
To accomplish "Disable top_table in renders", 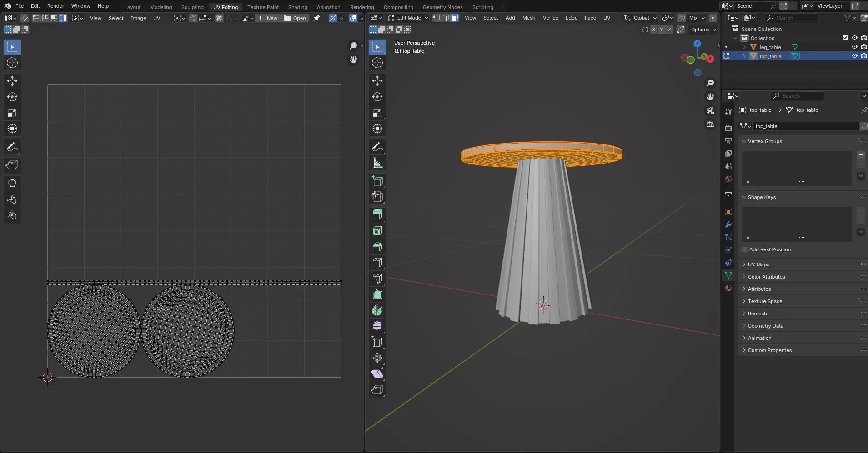I will (x=863, y=56).
